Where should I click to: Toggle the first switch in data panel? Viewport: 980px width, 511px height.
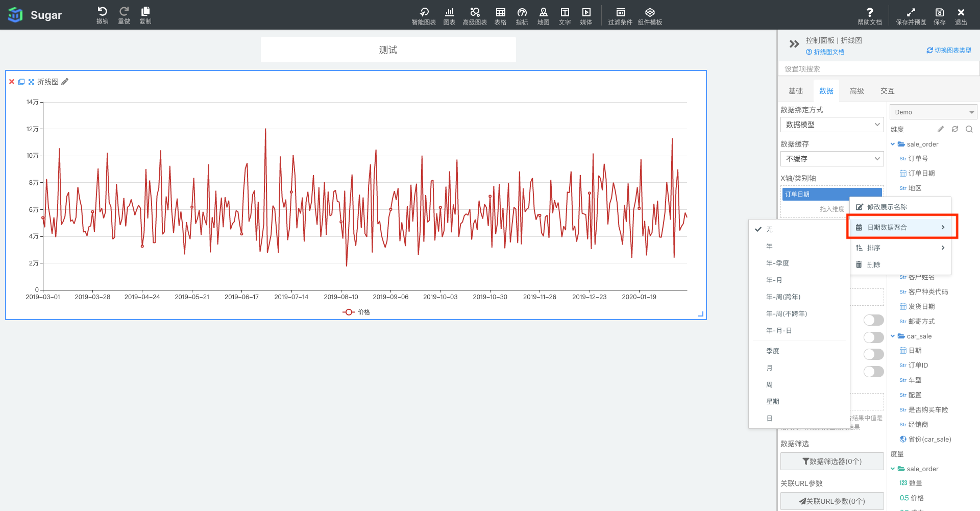873,320
